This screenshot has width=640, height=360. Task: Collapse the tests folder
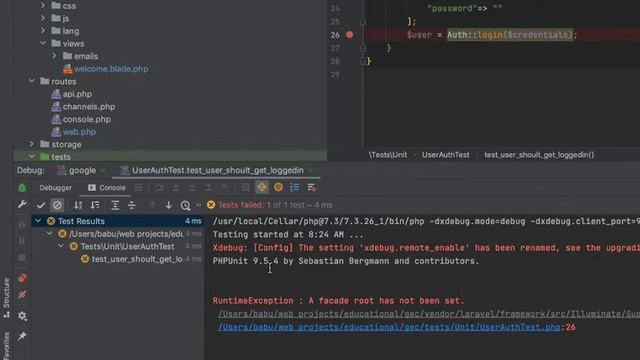tap(32, 157)
